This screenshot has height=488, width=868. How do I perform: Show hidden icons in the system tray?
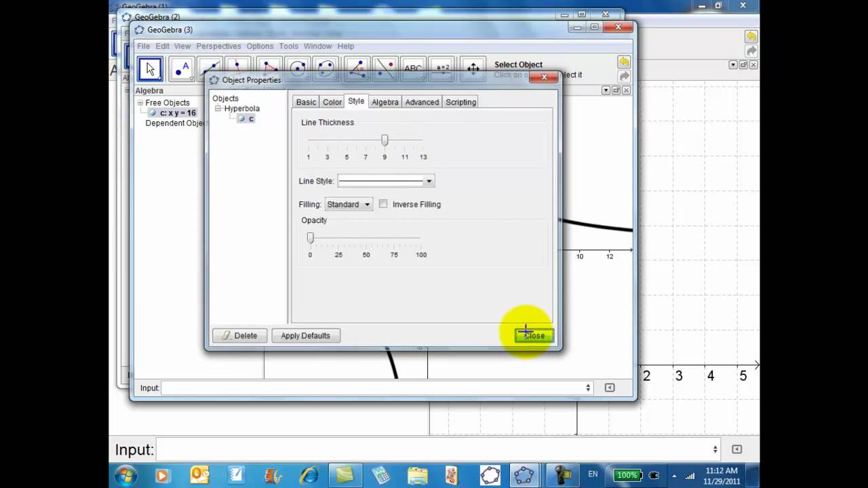pos(674,475)
